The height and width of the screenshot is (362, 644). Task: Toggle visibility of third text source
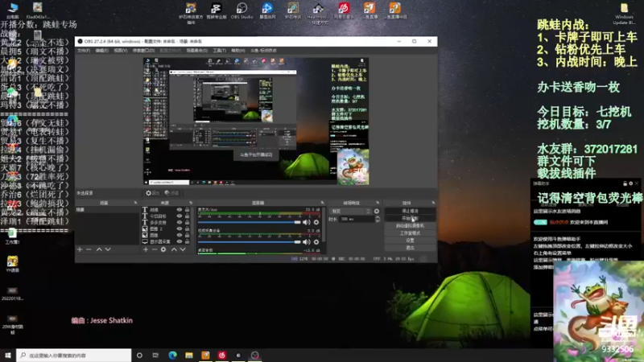pos(179,223)
